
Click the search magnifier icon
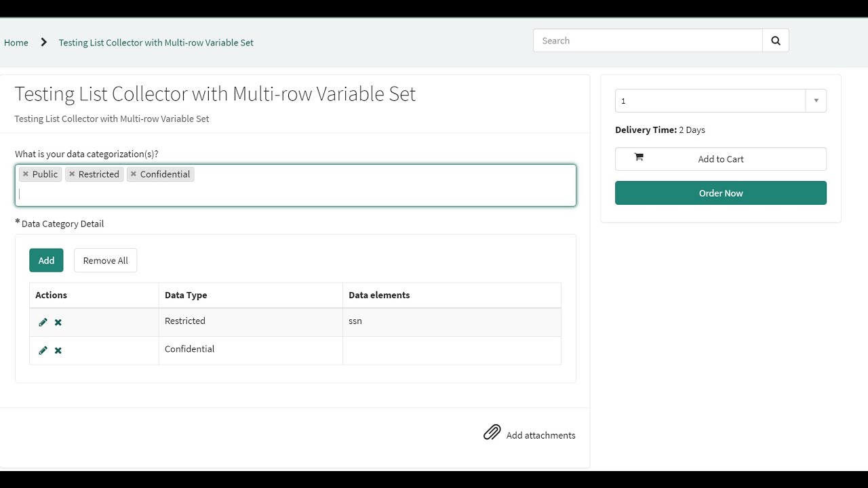tap(775, 40)
